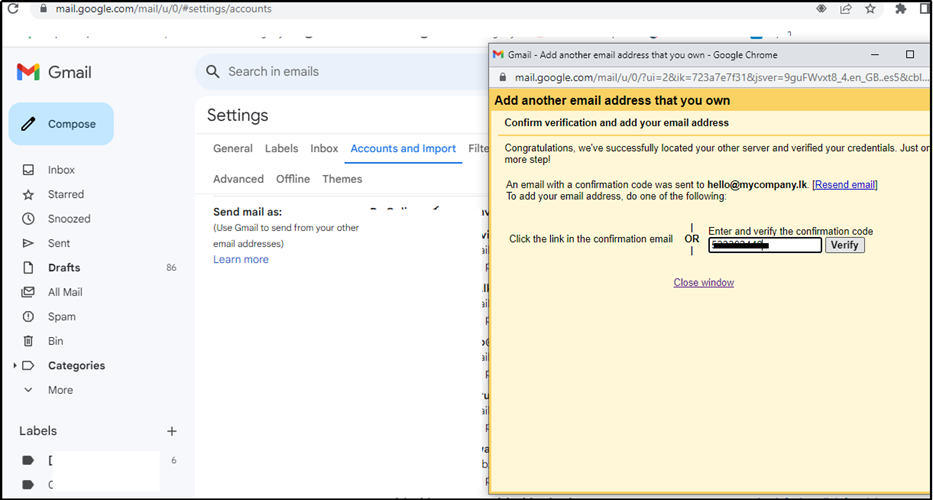Viewport: 933px width, 500px height.
Task: Click the popup window address bar
Action: click(721, 77)
